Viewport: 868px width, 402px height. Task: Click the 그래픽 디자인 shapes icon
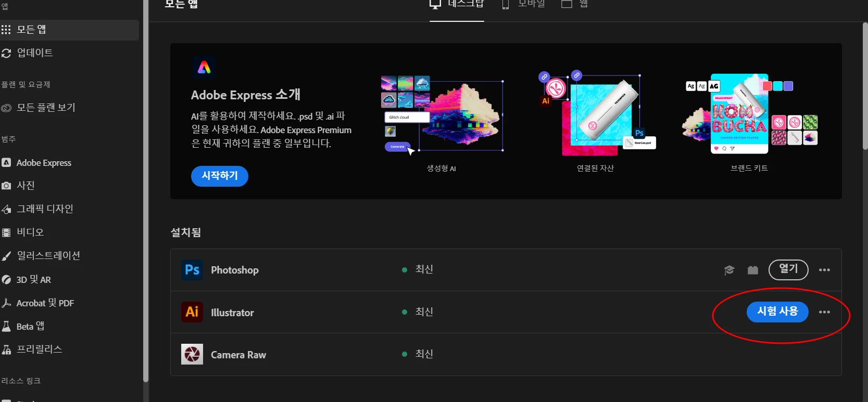pyautogui.click(x=6, y=209)
